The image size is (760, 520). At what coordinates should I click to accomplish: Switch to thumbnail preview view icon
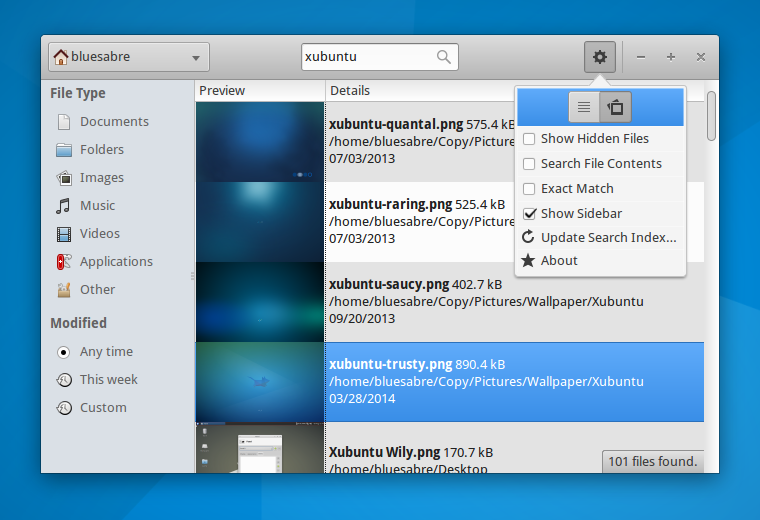(616, 107)
